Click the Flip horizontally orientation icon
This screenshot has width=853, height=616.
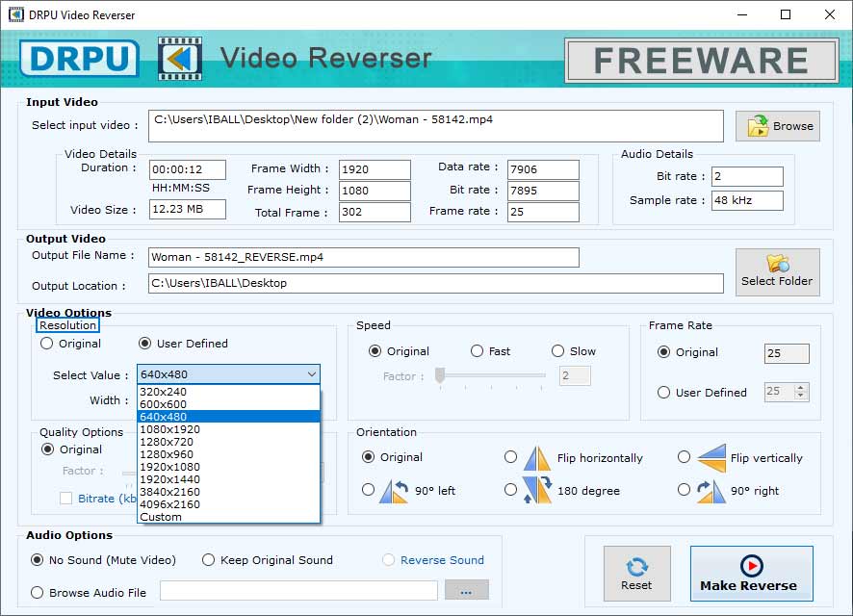(537, 458)
